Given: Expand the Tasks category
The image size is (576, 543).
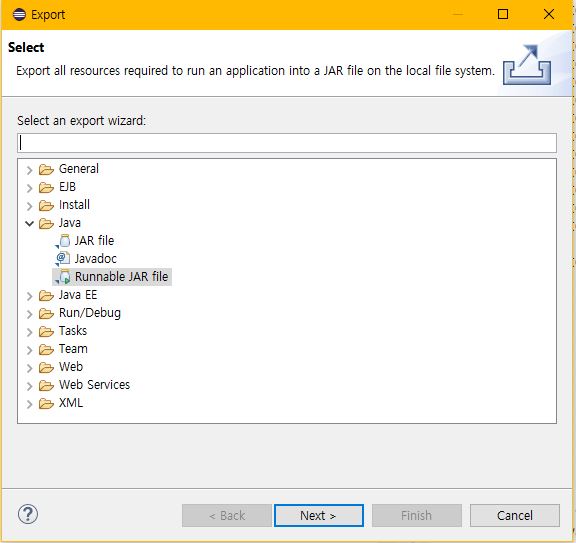Looking at the screenshot, I should (29, 332).
